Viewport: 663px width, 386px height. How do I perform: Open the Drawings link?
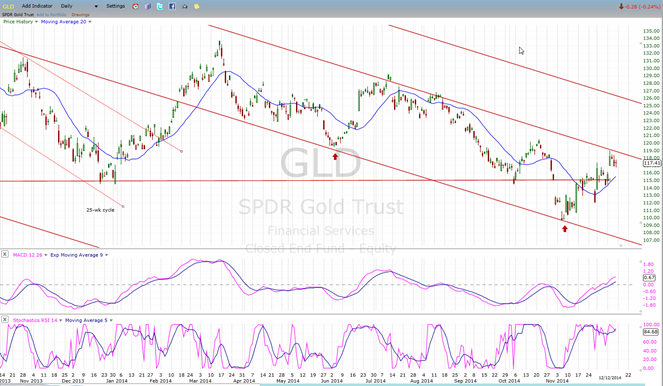pyautogui.click(x=80, y=15)
